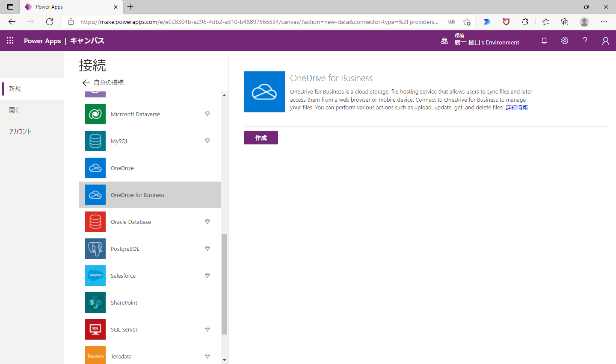Click the environment icon beside Environment name
Screen dimensions: 616x364
tap(444, 41)
